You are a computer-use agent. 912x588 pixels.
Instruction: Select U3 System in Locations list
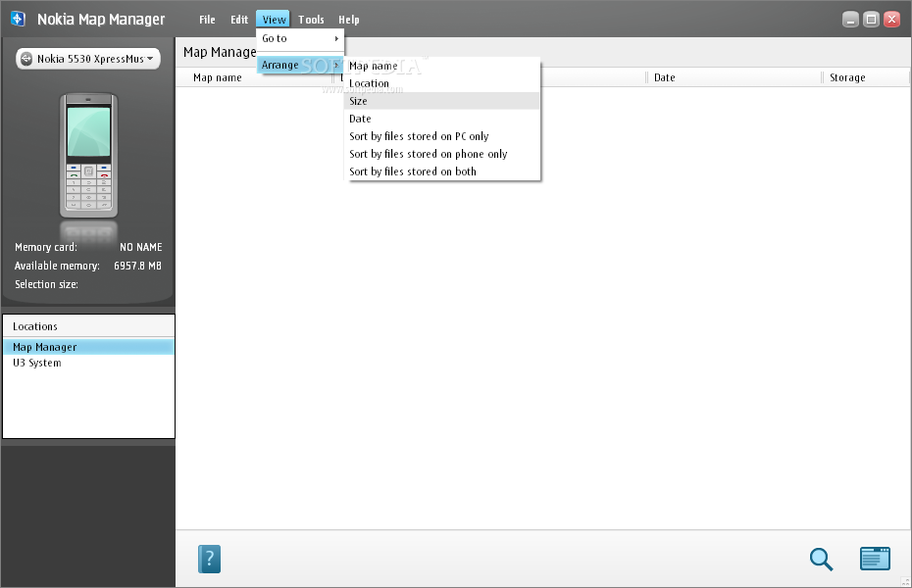tap(88, 363)
